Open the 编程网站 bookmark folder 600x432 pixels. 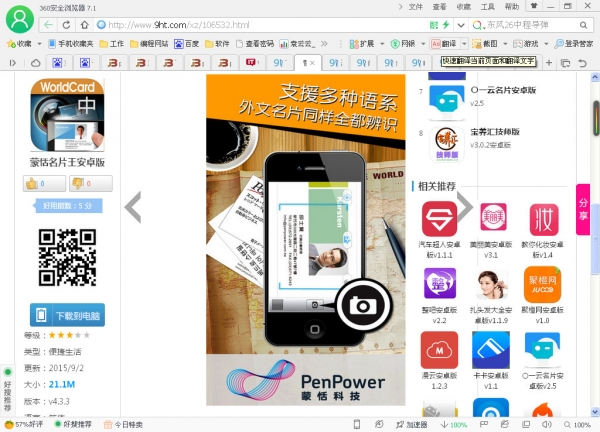(x=149, y=44)
